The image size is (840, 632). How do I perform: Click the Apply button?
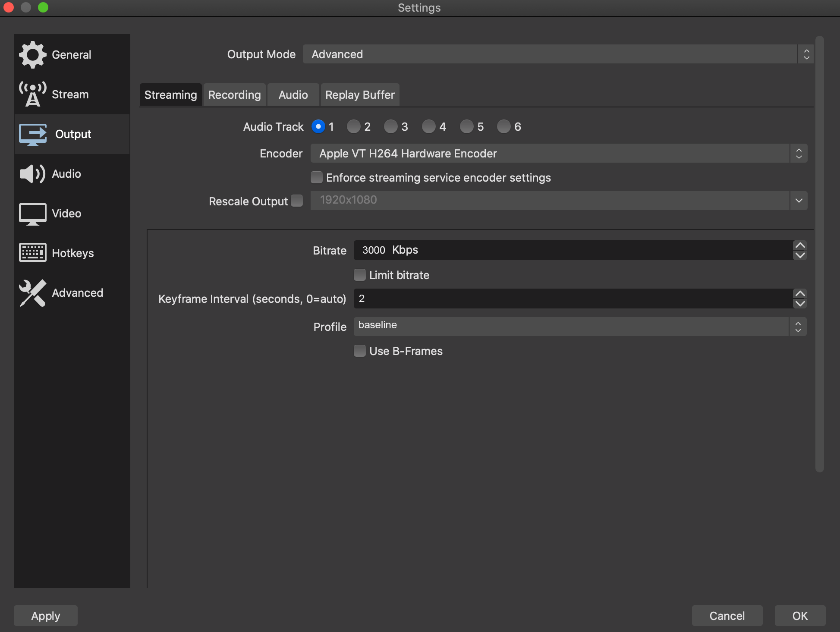click(x=45, y=616)
